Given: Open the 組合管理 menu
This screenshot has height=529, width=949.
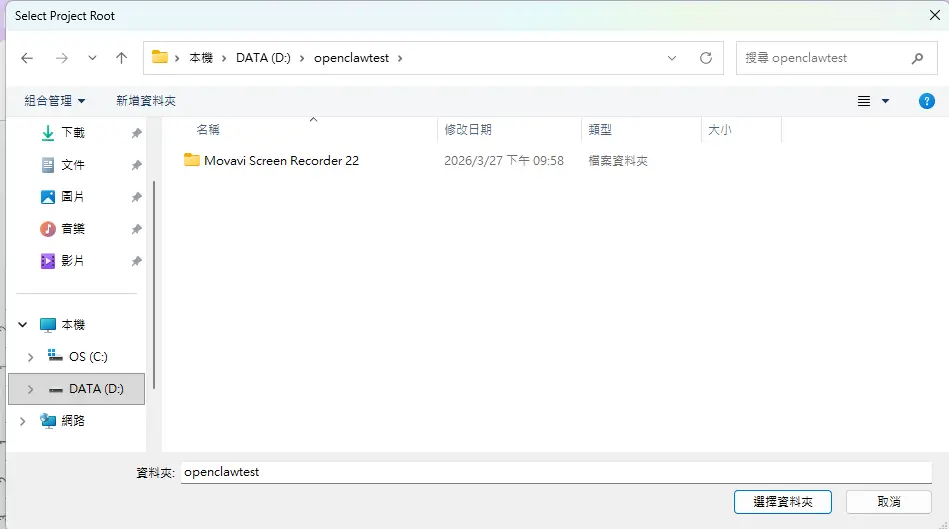Looking at the screenshot, I should tap(54, 101).
